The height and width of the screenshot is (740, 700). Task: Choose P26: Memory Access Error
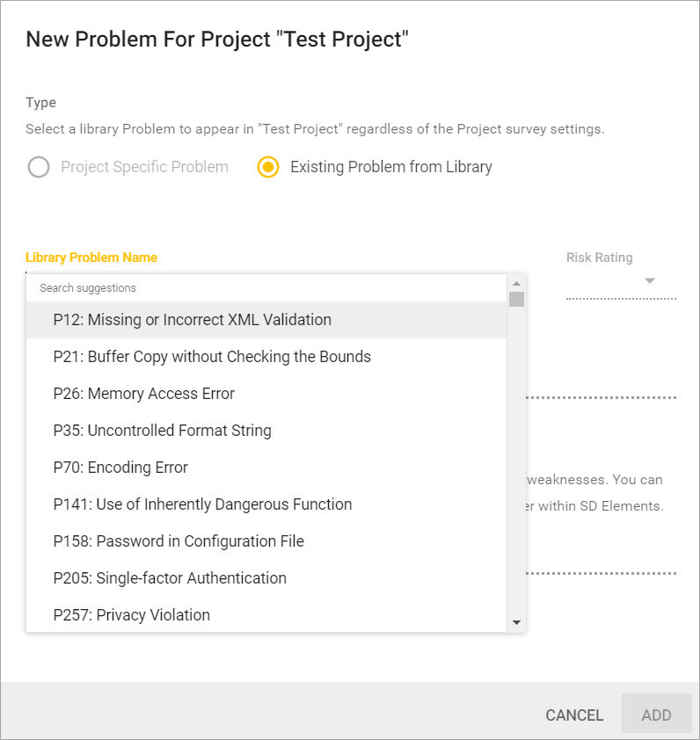coord(143,394)
